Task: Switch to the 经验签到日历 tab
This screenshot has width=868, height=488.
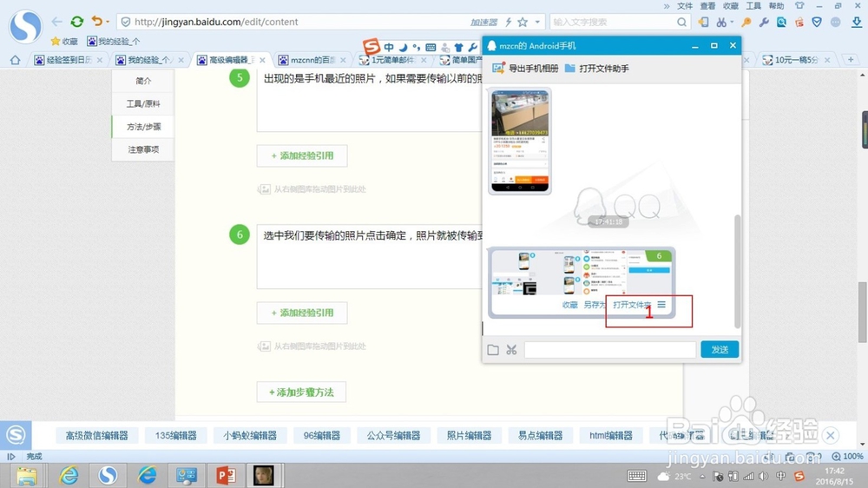Action: (x=68, y=60)
